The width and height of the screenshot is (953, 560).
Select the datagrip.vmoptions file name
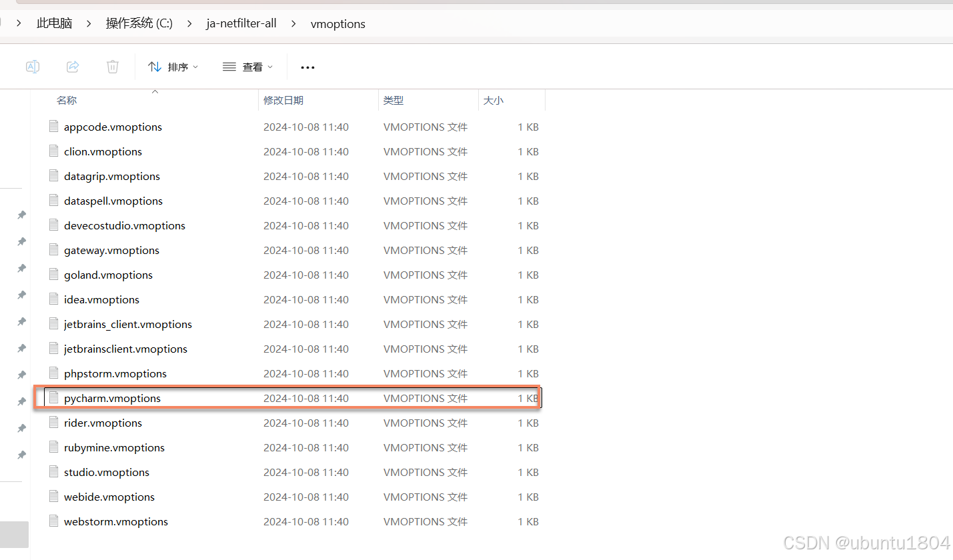(x=112, y=176)
